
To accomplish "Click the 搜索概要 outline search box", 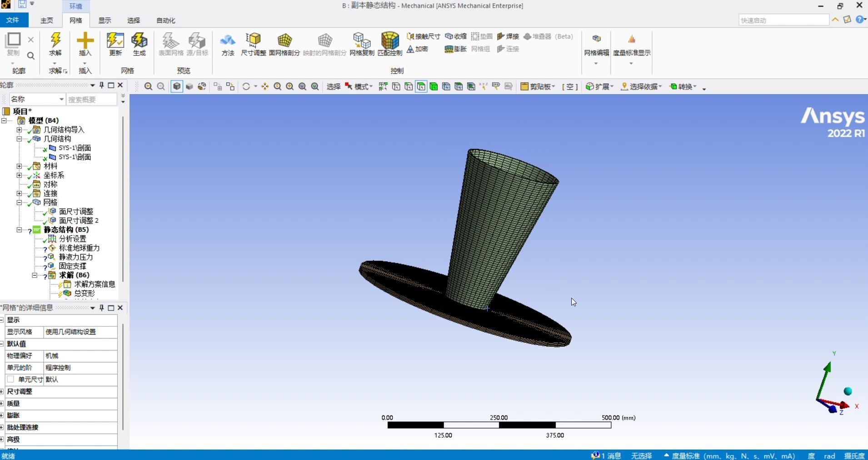I will 92,99.
